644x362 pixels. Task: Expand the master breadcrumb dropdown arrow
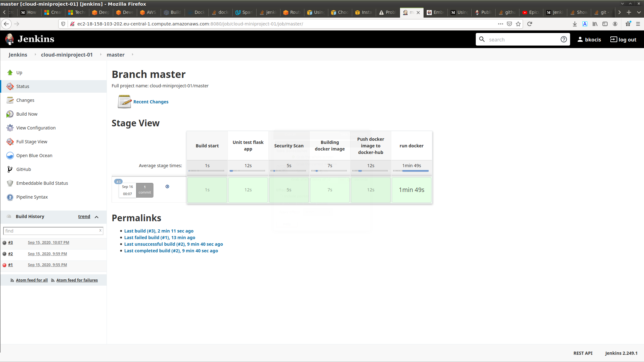click(x=133, y=55)
